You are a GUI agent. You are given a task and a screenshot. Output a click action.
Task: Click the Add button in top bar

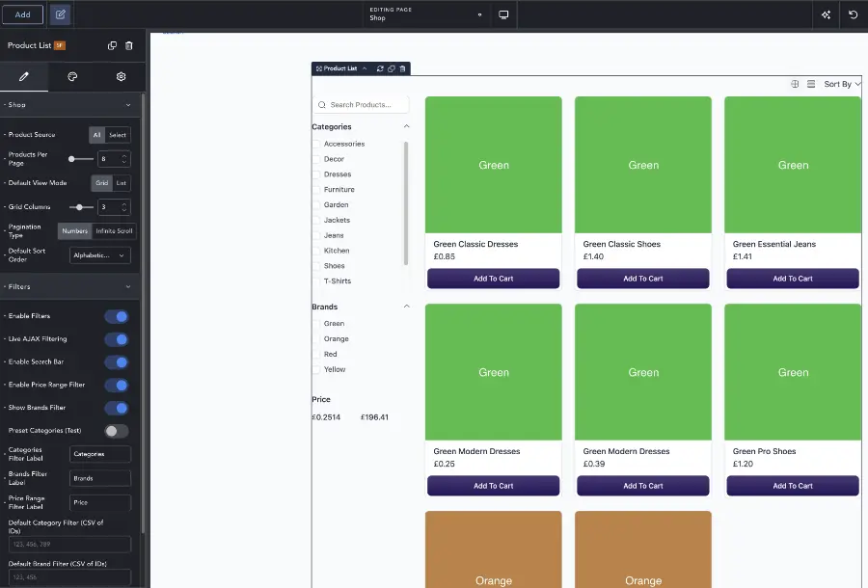pyautogui.click(x=23, y=14)
